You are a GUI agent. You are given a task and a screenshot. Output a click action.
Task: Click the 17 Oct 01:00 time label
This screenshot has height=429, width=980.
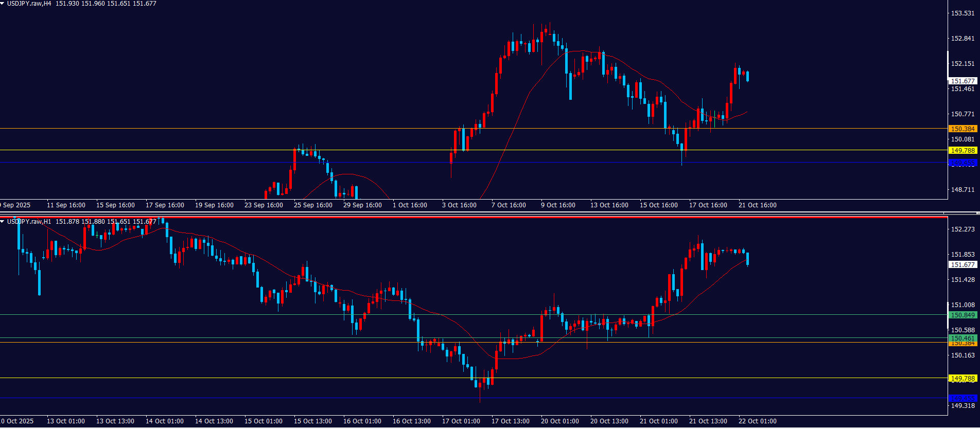(x=461, y=421)
